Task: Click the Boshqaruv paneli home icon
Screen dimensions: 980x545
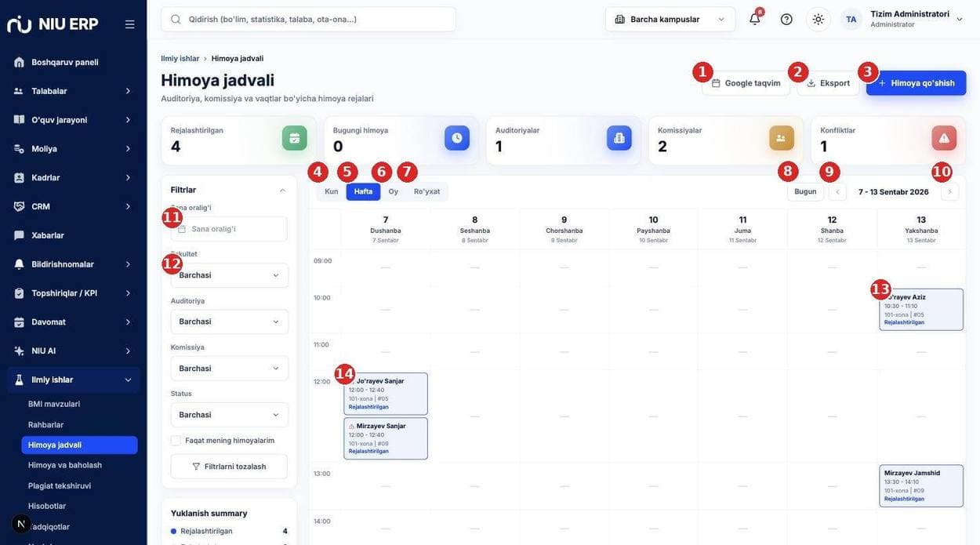Action: (19, 62)
